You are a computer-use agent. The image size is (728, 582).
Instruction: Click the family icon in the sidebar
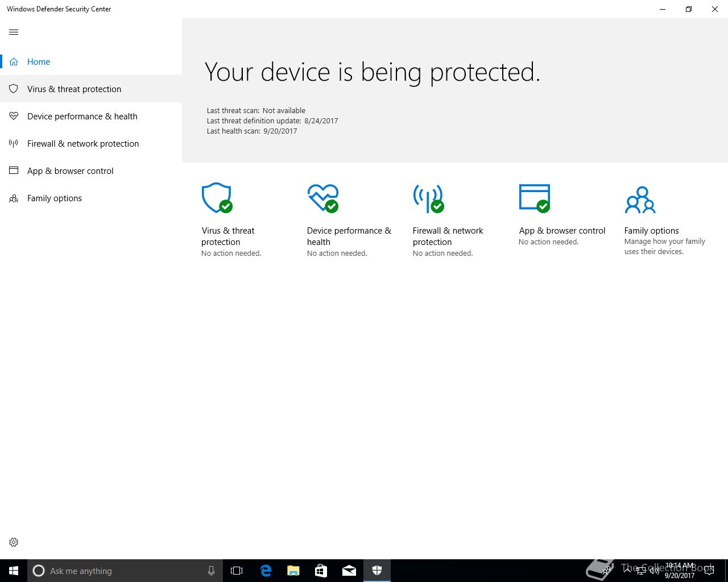14,198
